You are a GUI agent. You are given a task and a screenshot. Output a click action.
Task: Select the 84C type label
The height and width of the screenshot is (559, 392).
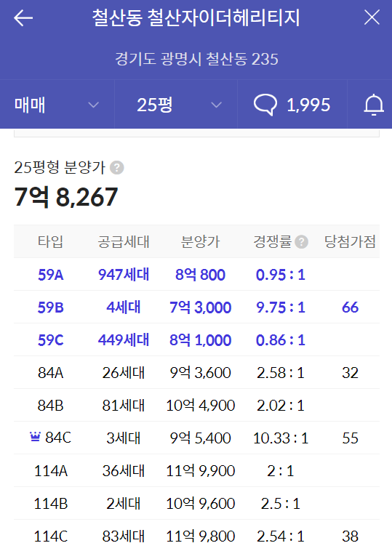pyautogui.click(x=58, y=438)
